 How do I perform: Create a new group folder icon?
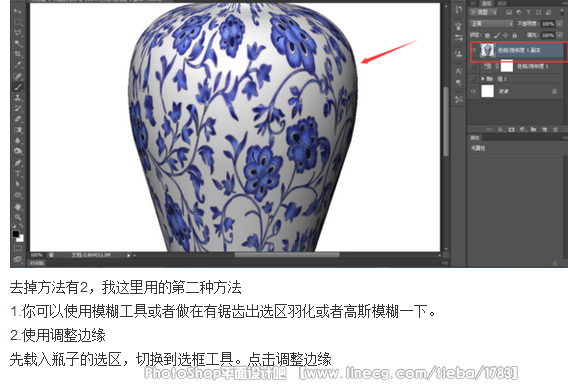pos(533,129)
